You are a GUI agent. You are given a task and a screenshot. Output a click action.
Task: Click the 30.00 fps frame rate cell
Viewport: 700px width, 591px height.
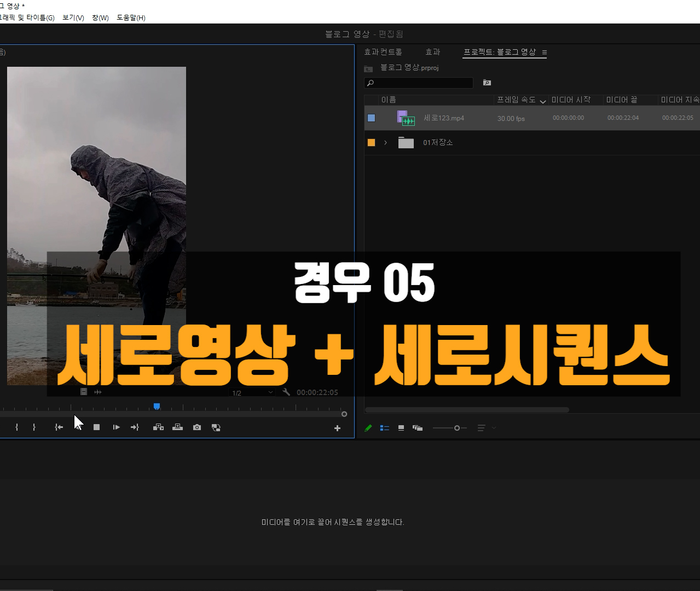[511, 119]
